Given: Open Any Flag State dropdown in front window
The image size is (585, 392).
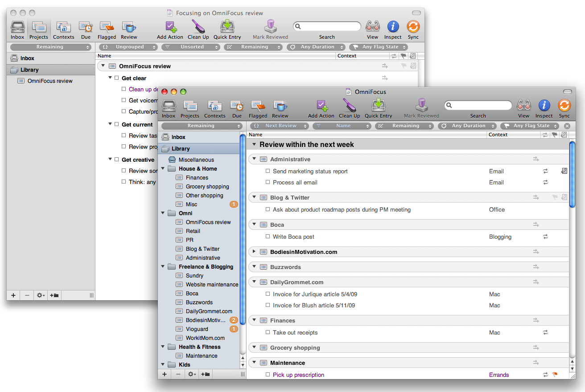Looking at the screenshot, I should coord(529,126).
